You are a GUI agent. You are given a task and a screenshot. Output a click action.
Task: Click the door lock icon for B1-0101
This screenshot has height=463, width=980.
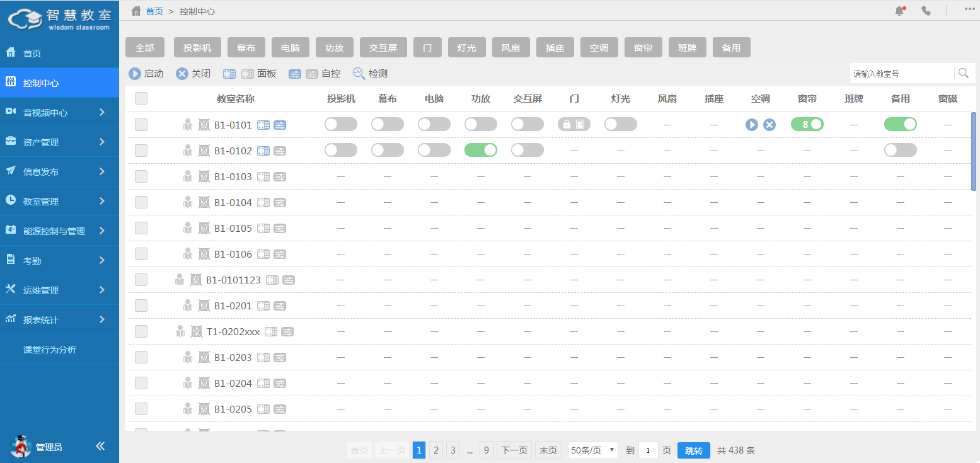pos(567,125)
